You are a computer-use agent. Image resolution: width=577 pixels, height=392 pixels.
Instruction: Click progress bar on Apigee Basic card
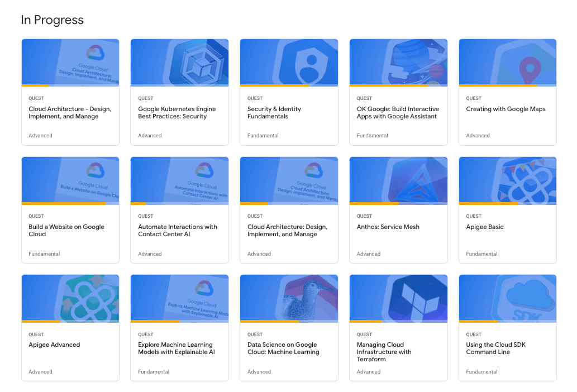[x=507, y=203]
